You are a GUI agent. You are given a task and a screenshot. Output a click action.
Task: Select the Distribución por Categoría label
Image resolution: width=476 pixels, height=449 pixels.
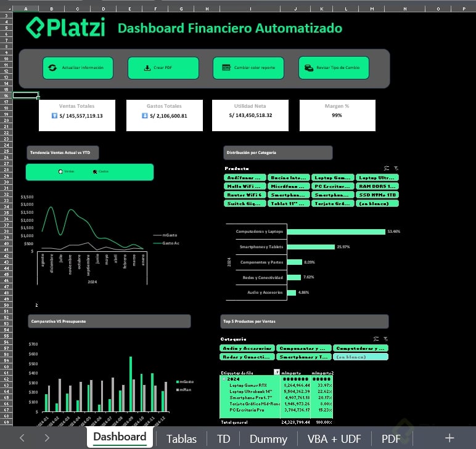277,153
